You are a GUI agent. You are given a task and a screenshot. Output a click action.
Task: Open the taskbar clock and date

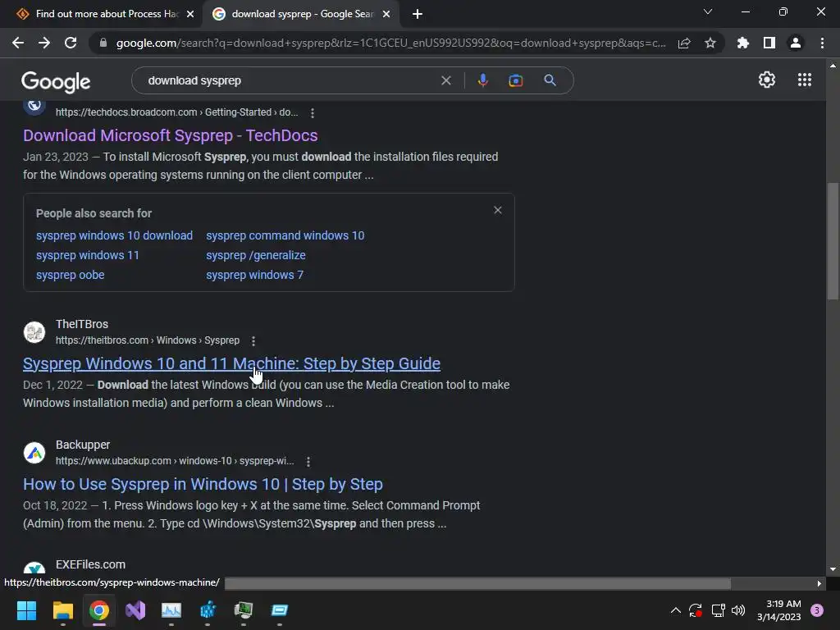(779, 610)
